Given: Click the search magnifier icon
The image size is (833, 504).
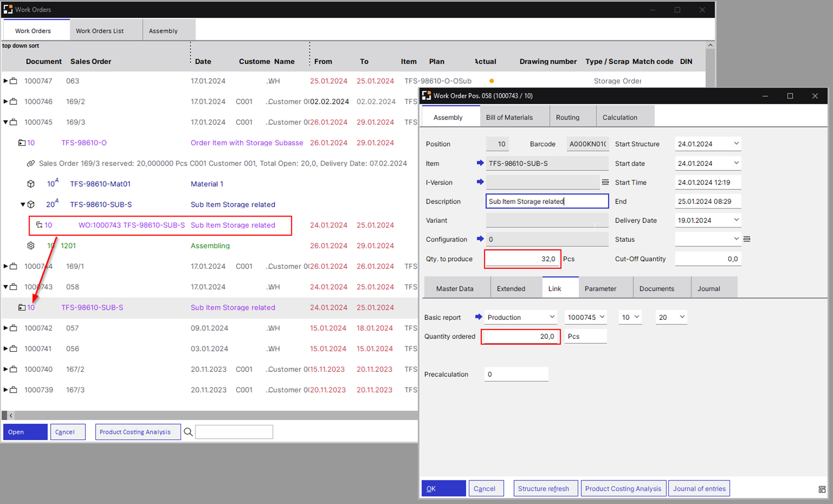Looking at the screenshot, I should pos(188,432).
